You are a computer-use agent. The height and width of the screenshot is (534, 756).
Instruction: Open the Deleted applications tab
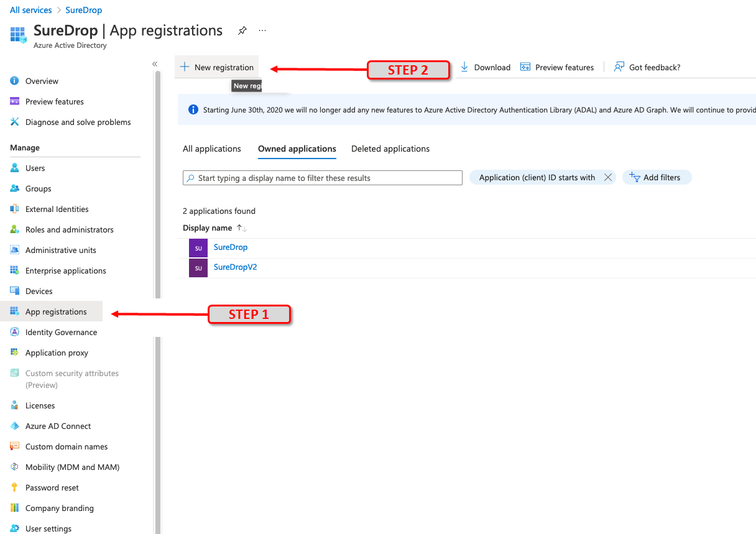[390, 149]
